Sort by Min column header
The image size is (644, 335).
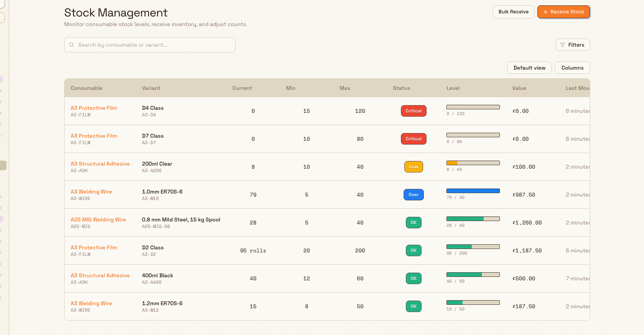click(x=290, y=88)
